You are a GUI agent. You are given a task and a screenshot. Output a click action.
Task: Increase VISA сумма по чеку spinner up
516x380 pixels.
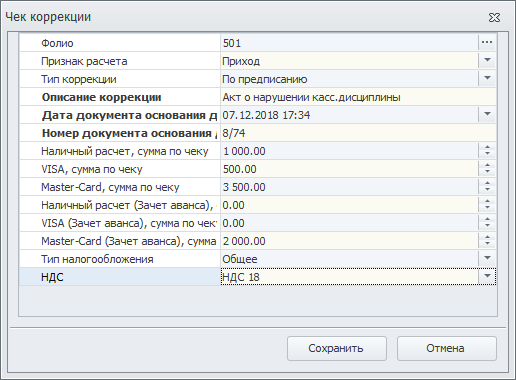tap(487, 165)
